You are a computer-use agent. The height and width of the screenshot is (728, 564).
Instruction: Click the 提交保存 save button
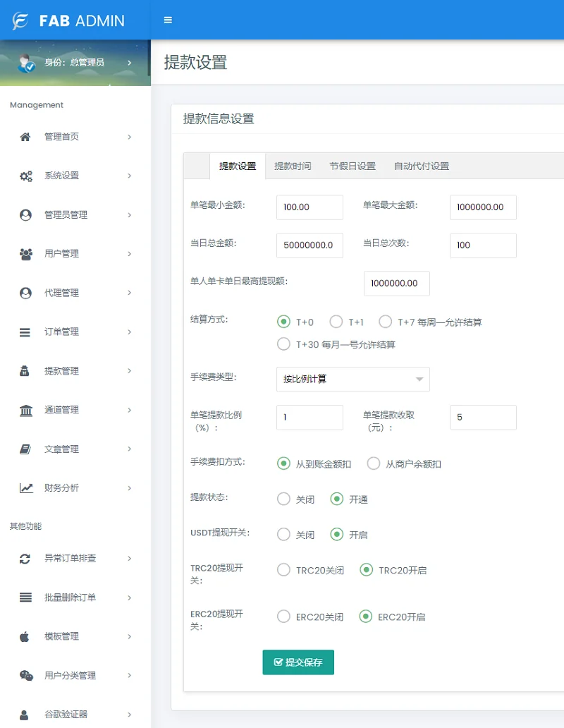pos(298,662)
